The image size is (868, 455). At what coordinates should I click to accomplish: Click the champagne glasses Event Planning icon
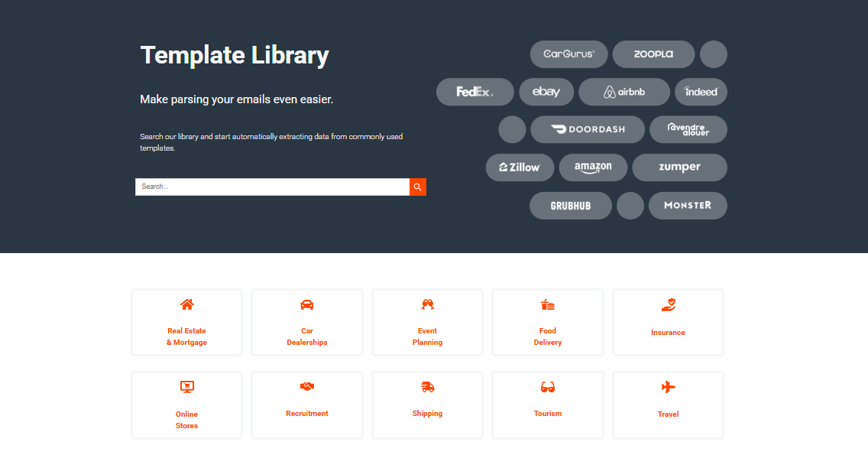point(427,304)
